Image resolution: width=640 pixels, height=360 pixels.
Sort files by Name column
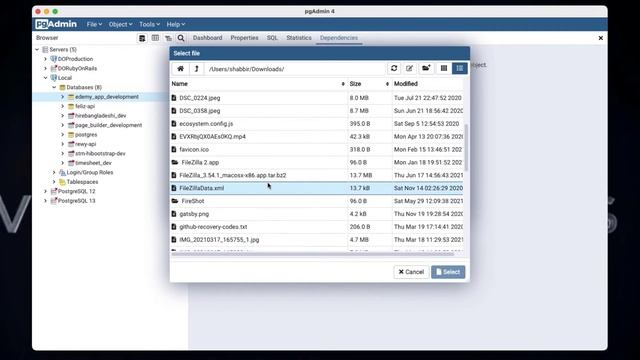pyautogui.click(x=258, y=84)
